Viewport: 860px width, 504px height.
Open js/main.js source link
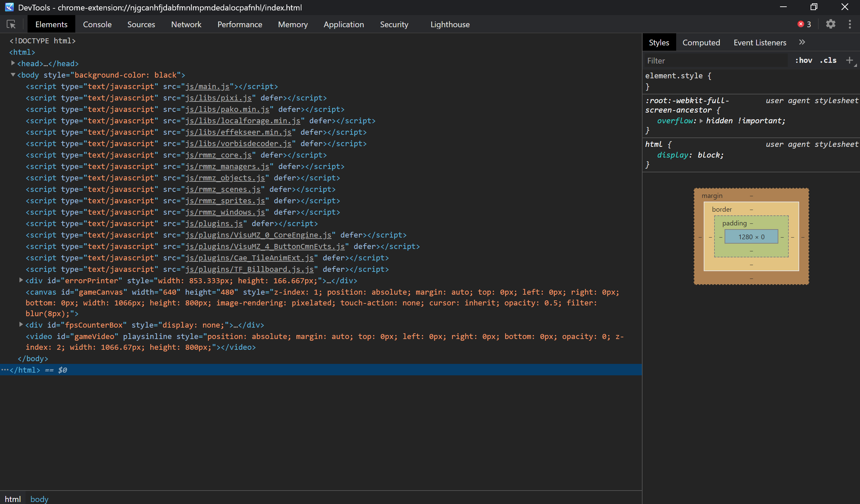(x=207, y=87)
